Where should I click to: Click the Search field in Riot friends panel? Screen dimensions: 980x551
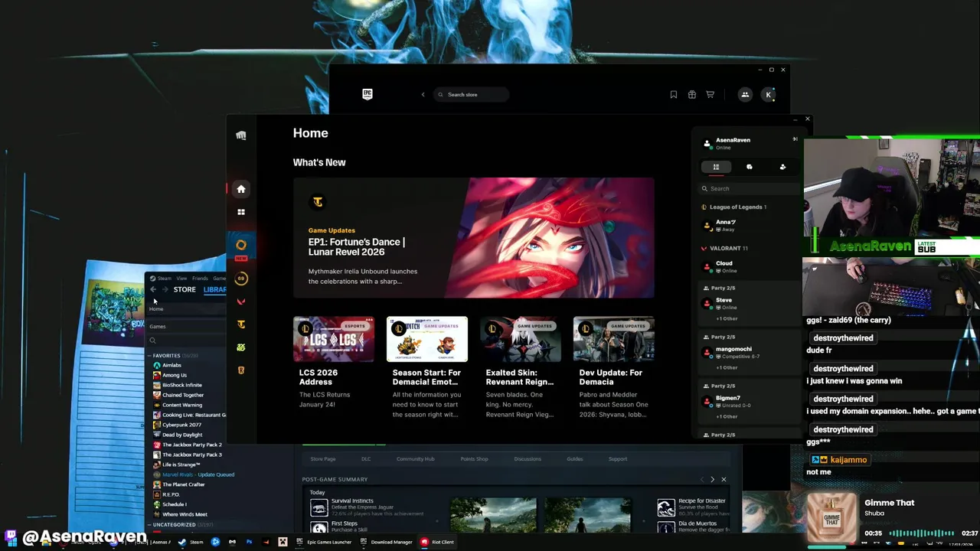(x=748, y=188)
